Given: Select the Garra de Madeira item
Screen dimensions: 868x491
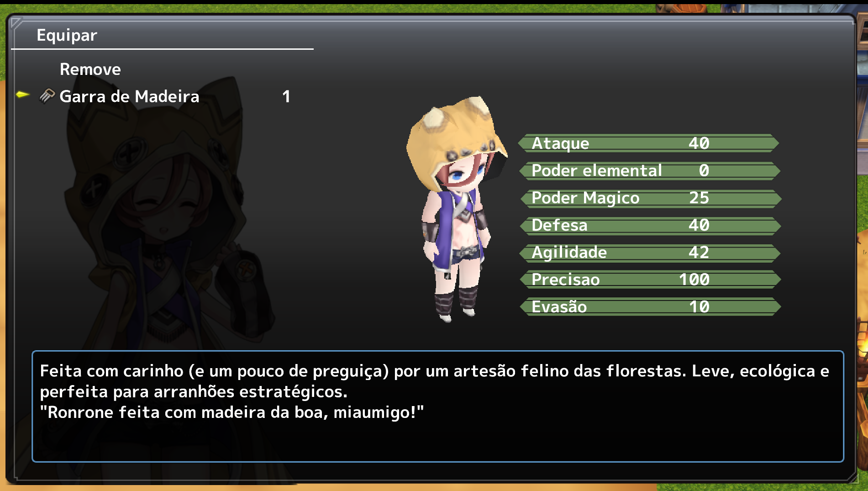Looking at the screenshot, I should tap(155, 96).
